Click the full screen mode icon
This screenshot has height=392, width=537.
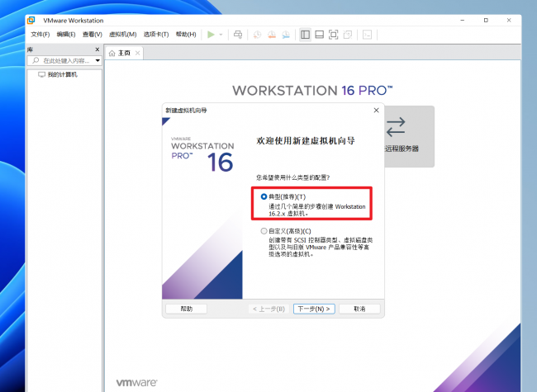point(333,35)
